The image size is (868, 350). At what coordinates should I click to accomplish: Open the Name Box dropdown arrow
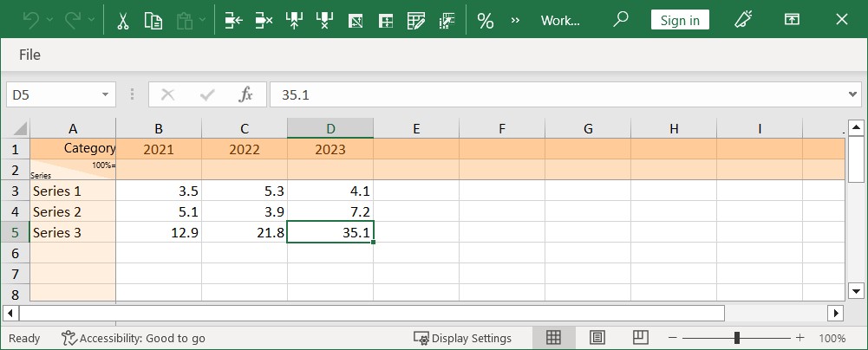click(105, 95)
